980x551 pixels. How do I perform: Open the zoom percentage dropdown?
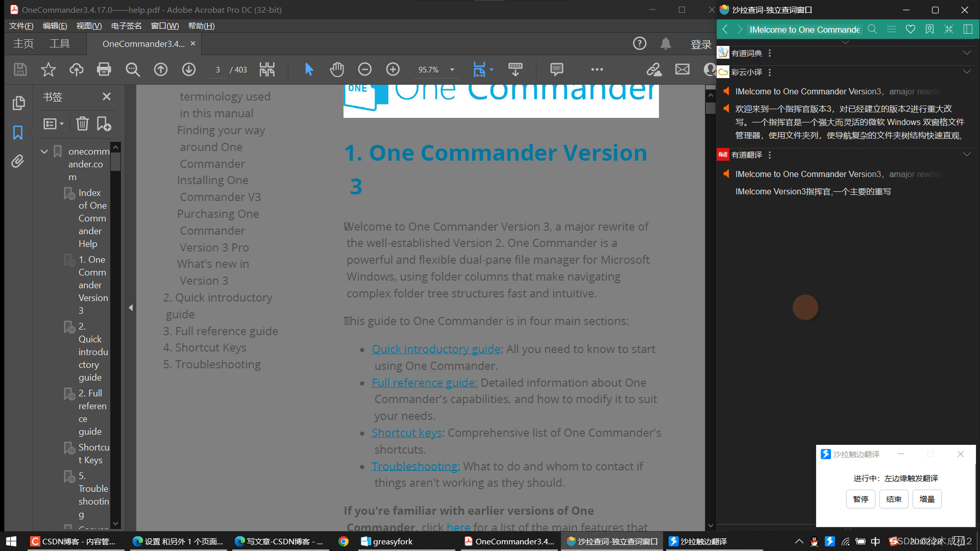452,70
